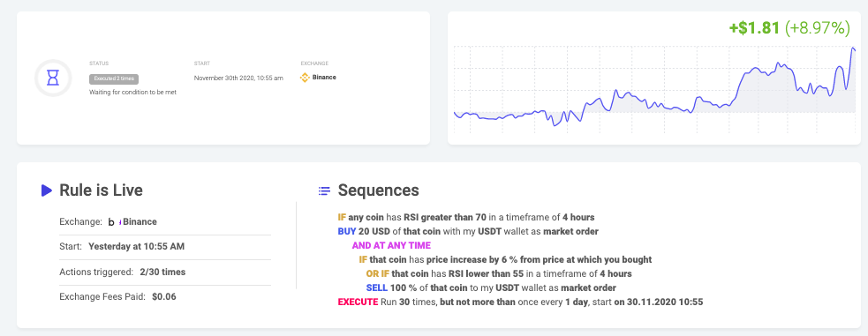Click the blue play icon by Rule is Live
The image size is (868, 336).
[47, 190]
